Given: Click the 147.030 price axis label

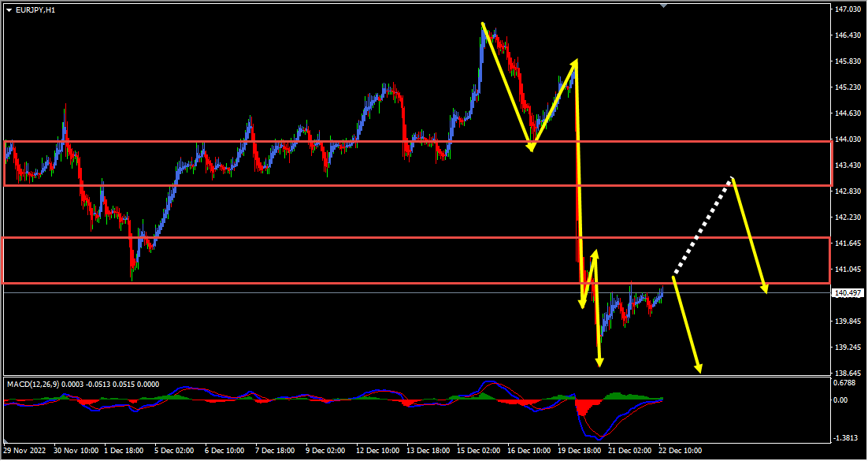Looking at the screenshot, I should pos(847,9).
